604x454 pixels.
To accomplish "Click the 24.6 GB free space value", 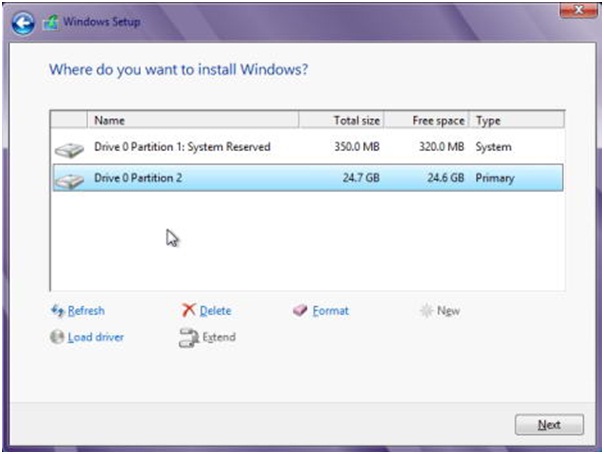I will coord(446,178).
